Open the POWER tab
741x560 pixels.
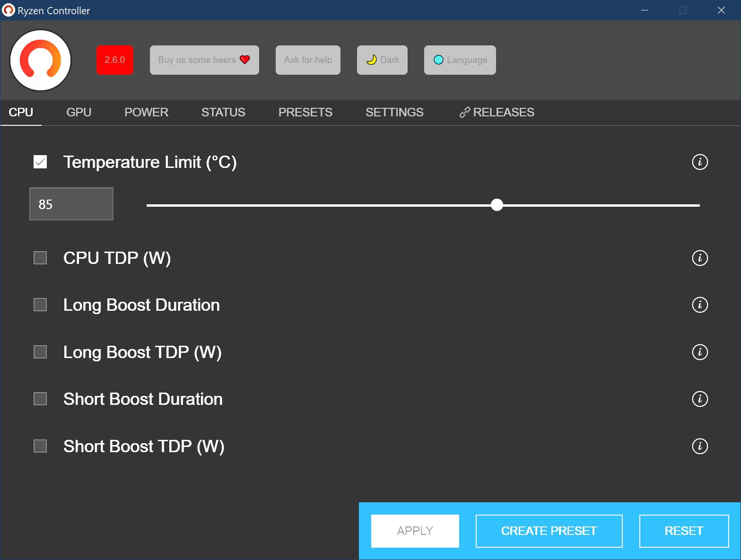point(147,113)
